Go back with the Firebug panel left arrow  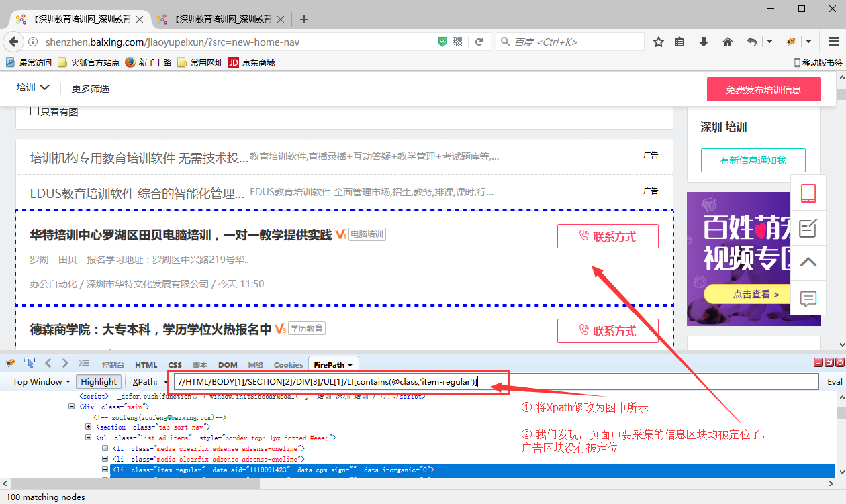coord(48,364)
